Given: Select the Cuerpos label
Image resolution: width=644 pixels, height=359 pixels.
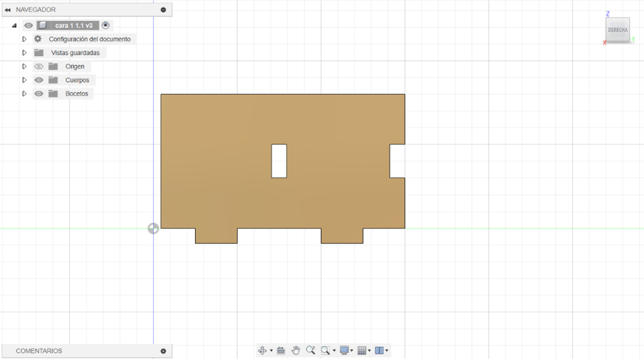Looking at the screenshot, I should click(77, 80).
